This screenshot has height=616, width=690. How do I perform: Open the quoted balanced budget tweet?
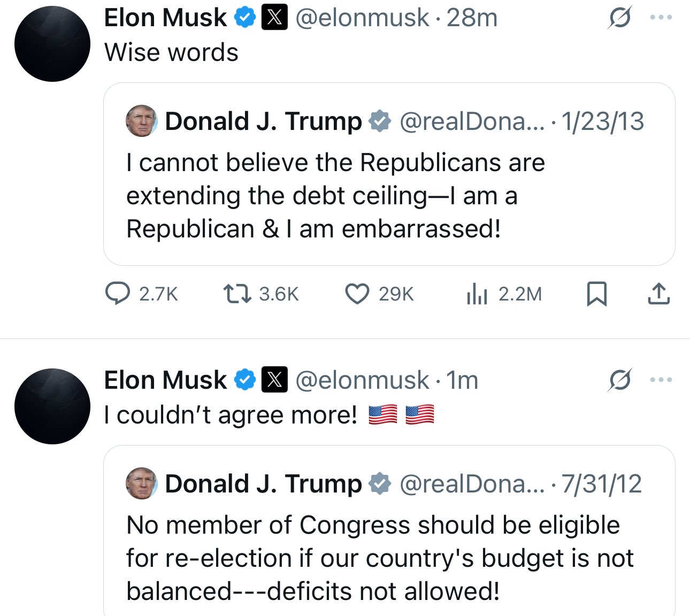coord(389,558)
